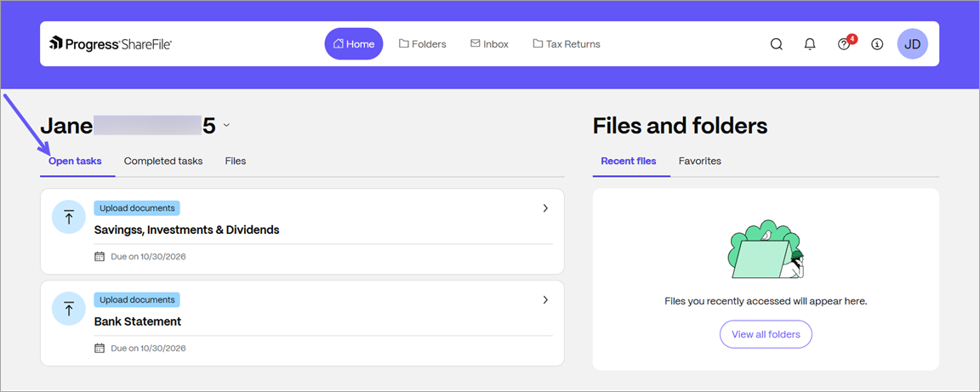
Task: Open the Folders navigation item
Action: 423,43
